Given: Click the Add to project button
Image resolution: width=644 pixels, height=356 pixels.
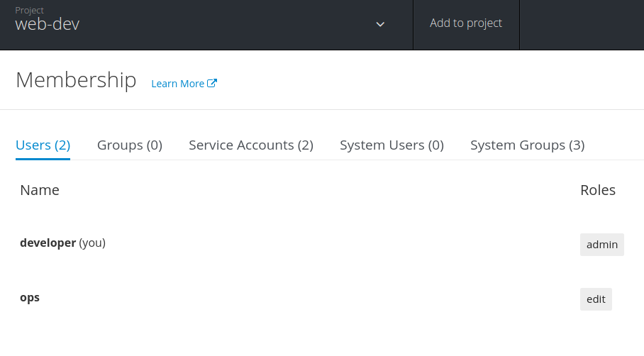Looking at the screenshot, I should coord(466,23).
